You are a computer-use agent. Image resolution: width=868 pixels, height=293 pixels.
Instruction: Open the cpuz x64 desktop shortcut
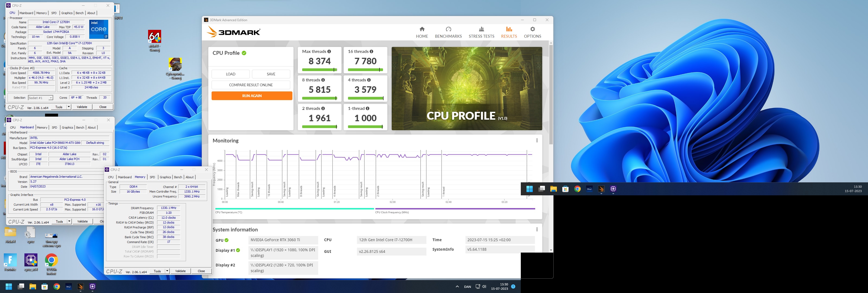pos(31,262)
